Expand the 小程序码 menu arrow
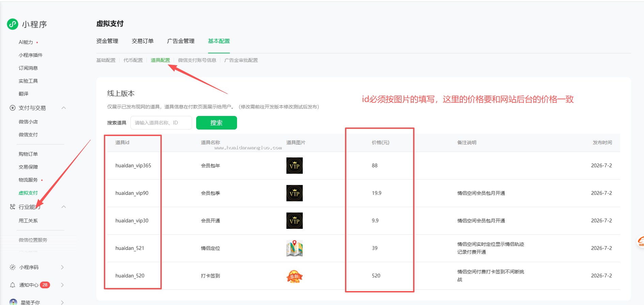Viewport: 644px width, 305px height. pyautogui.click(x=62, y=267)
